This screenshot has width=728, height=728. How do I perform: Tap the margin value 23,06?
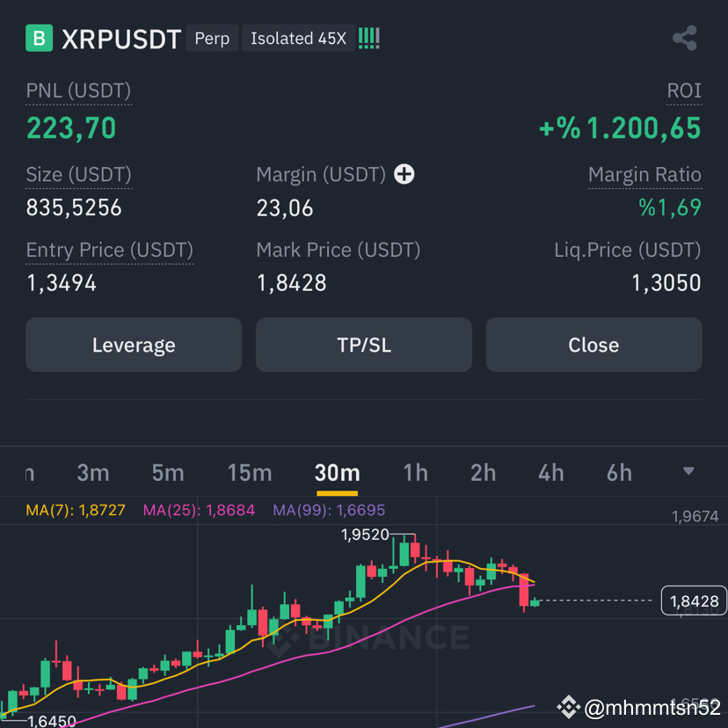(285, 208)
